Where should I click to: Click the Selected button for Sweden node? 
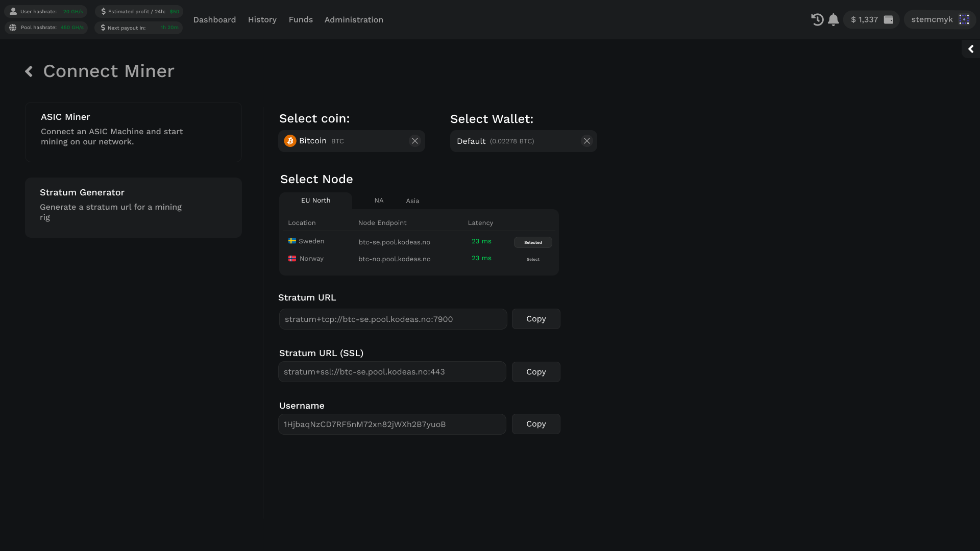click(x=533, y=242)
